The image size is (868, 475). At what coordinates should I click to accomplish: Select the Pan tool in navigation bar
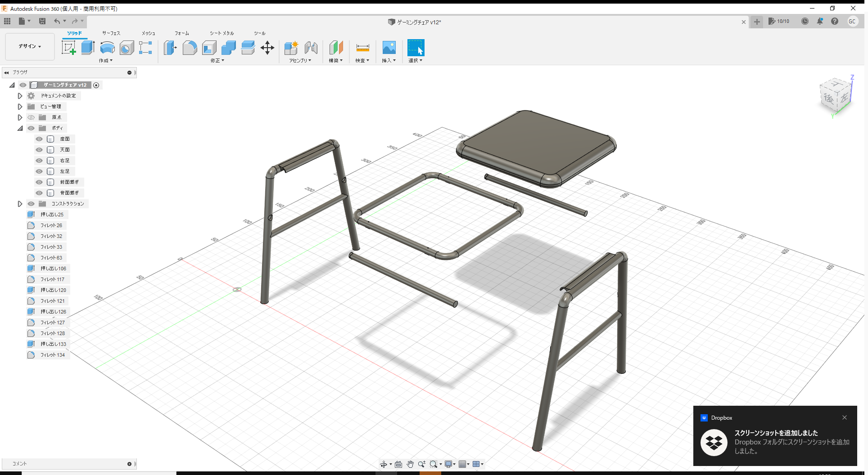(x=410, y=464)
